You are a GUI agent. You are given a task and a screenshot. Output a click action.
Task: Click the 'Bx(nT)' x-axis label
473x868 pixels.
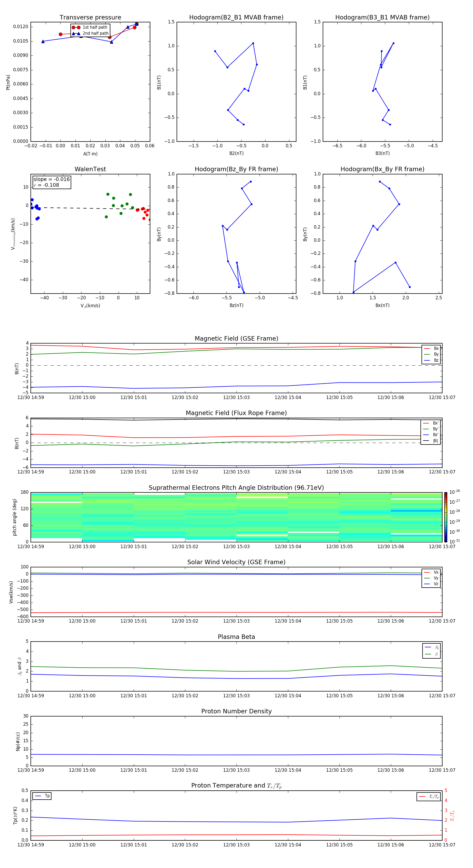point(382,305)
